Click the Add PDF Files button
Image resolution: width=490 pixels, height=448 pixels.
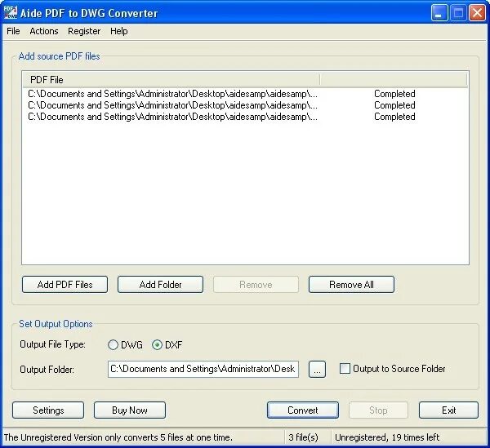[x=65, y=285]
